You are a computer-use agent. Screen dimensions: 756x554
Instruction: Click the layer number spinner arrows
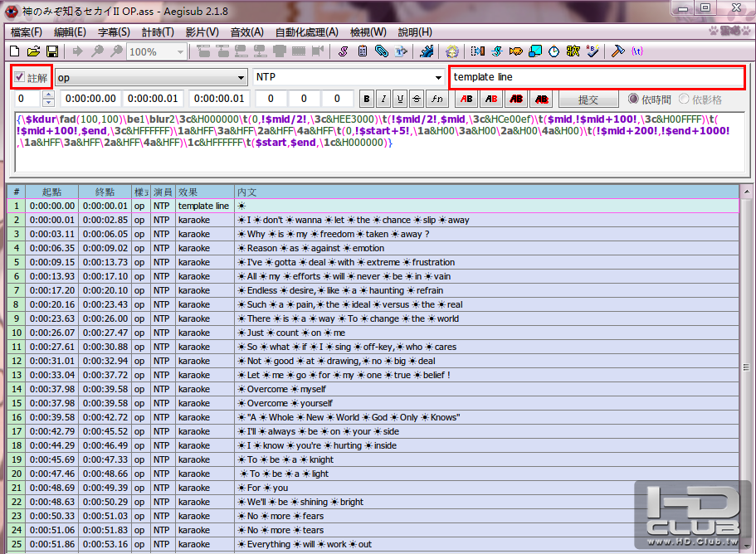(48, 99)
